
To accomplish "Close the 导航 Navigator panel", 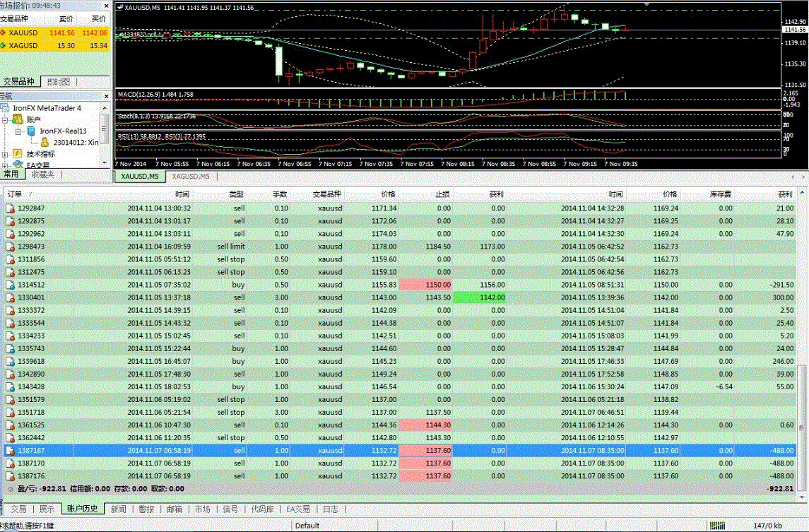I will (106, 96).
